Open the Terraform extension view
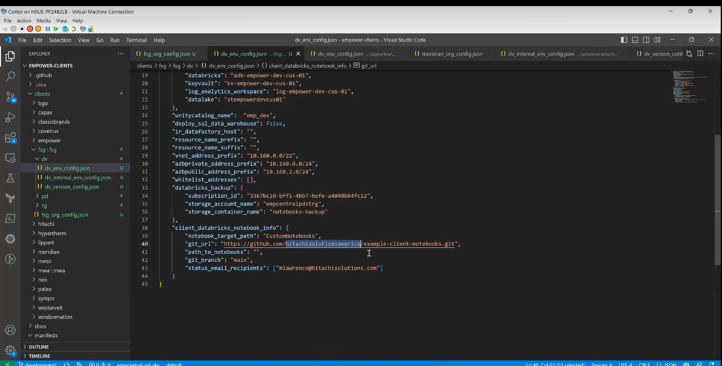Image resolution: width=722 pixels, height=366 pixels. click(x=10, y=198)
